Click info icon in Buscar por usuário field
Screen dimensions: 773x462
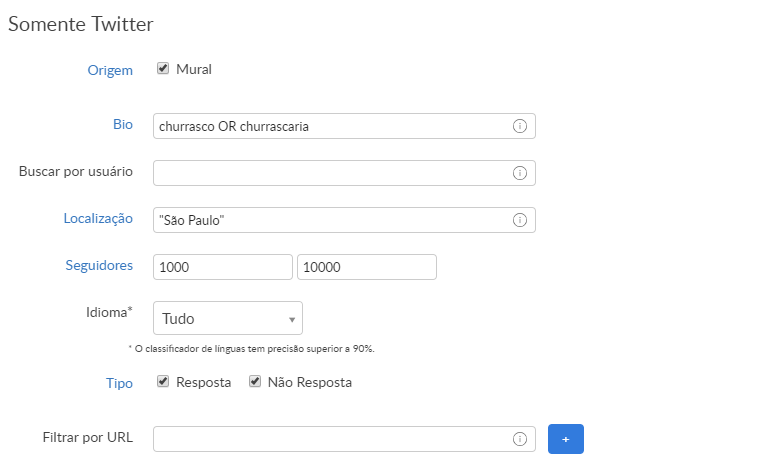(520, 173)
